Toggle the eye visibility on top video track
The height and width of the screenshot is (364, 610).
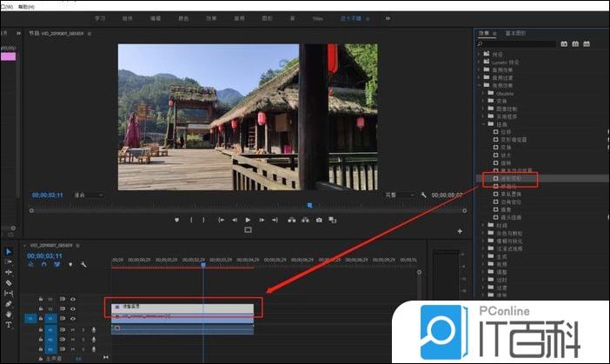click(73, 300)
